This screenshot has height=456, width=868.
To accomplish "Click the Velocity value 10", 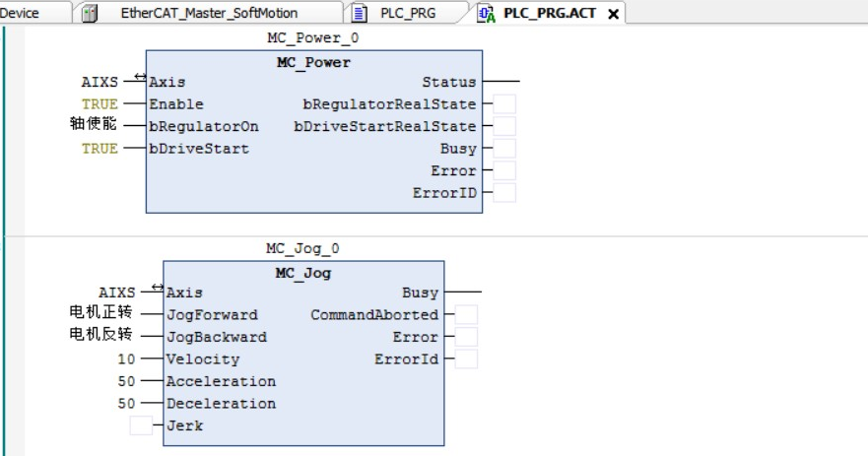I will 126,359.
